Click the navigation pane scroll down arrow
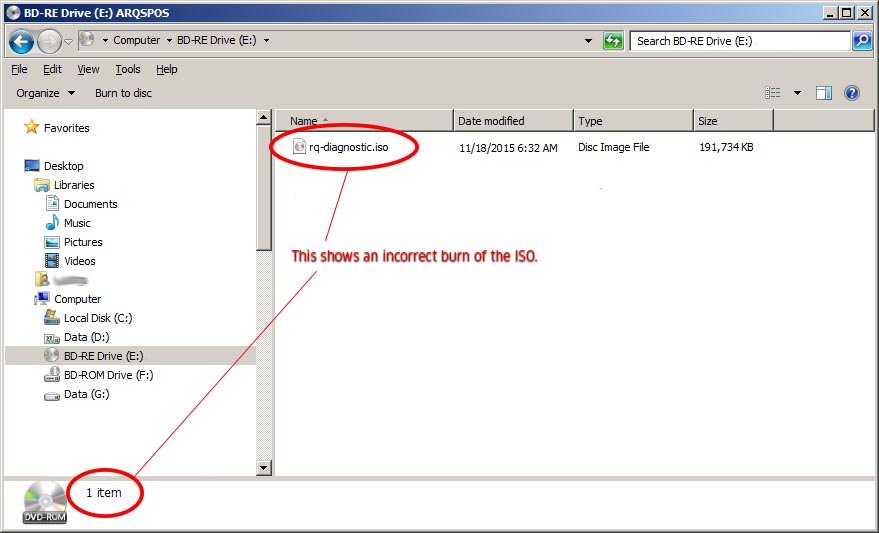 pyautogui.click(x=264, y=467)
